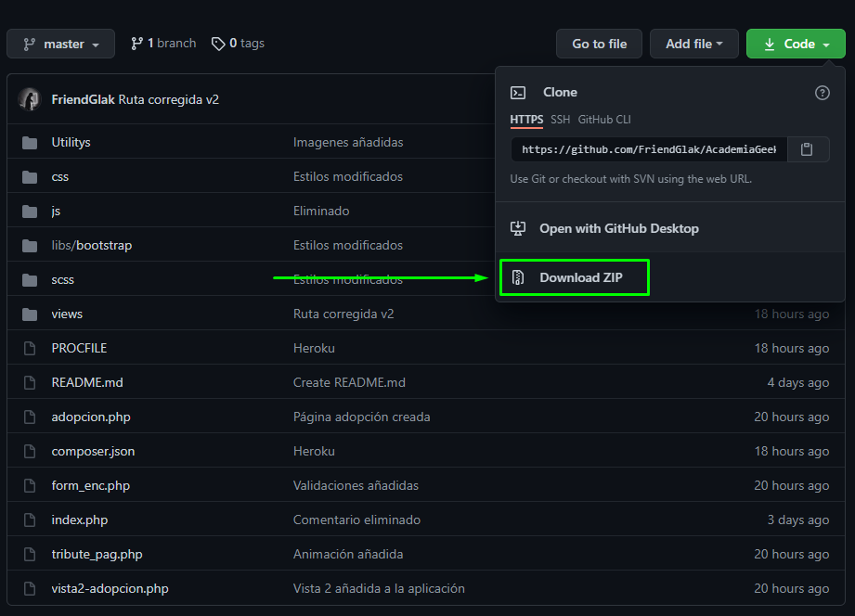855x616 pixels.
Task: Open 'Validaciones añadidas' commit message
Action: pyautogui.click(x=356, y=486)
